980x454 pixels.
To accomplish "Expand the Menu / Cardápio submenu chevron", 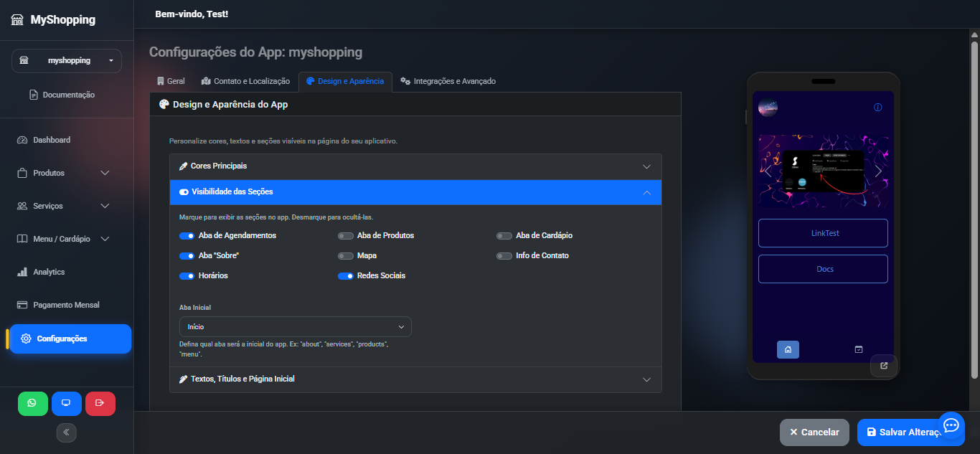I will pyautogui.click(x=105, y=239).
